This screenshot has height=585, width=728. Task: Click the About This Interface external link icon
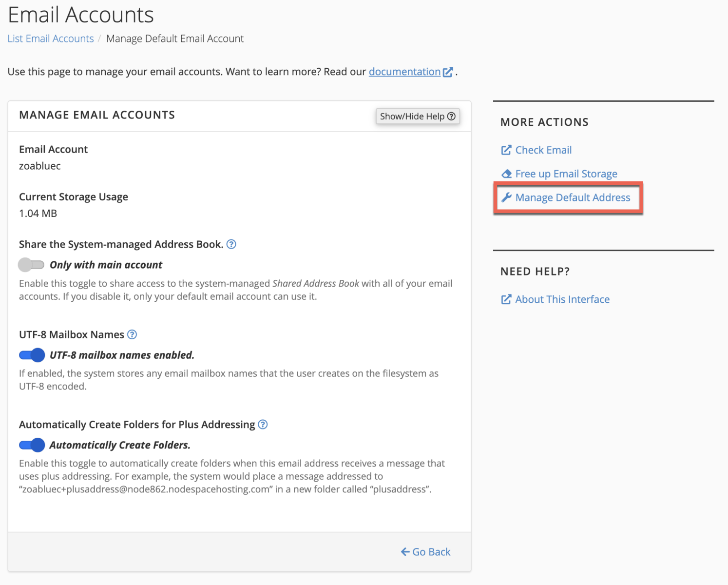click(x=506, y=299)
